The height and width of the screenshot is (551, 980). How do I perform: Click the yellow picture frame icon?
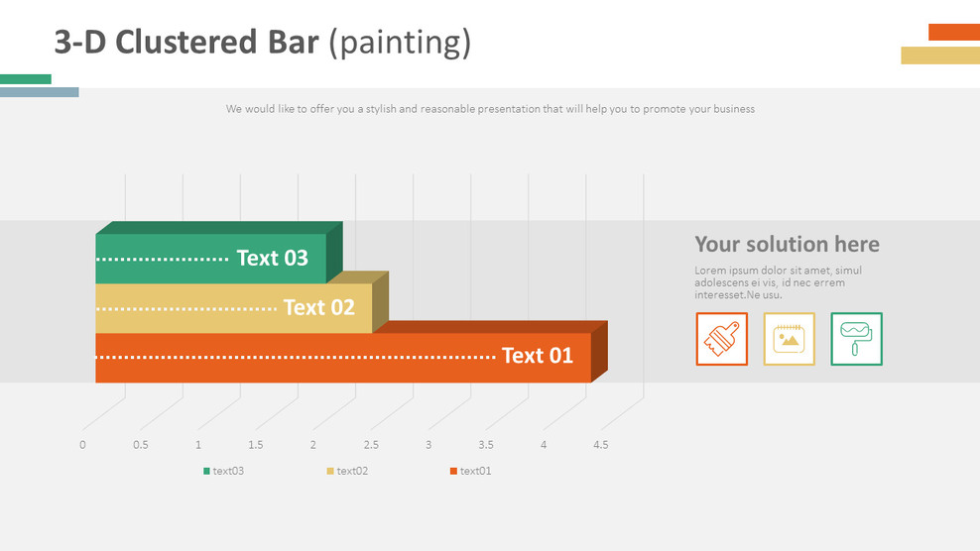[x=789, y=339]
